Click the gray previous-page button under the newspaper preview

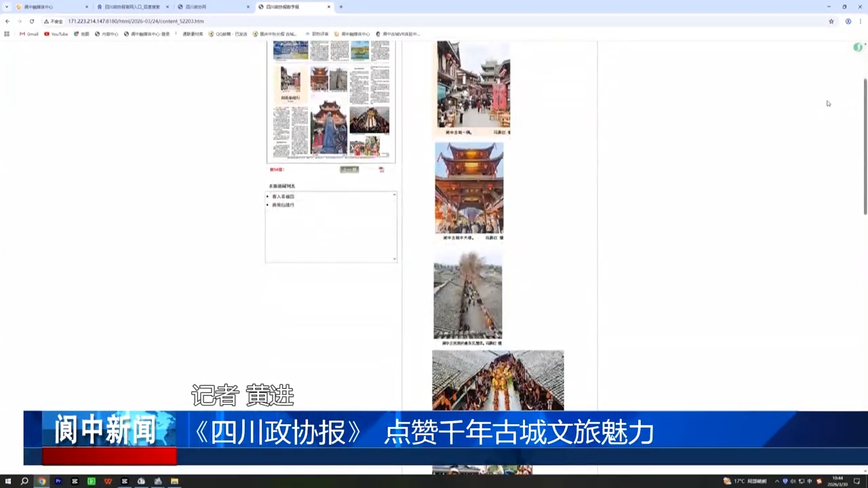349,169
